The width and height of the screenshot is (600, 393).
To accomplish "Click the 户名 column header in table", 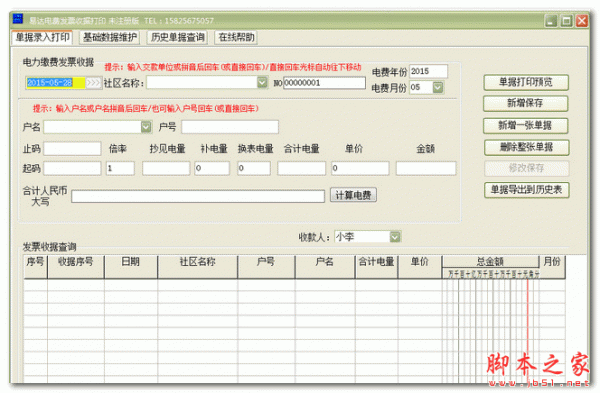I will [325, 267].
